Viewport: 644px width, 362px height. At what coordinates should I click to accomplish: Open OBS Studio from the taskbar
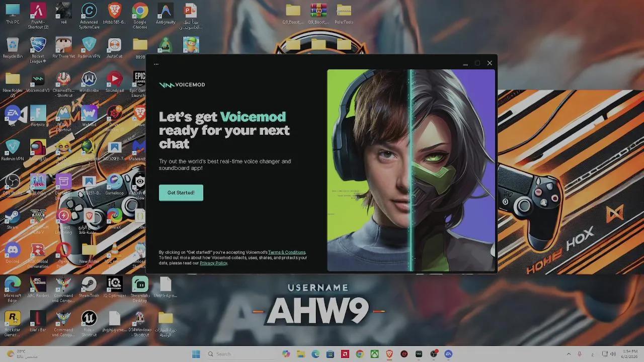[x=434, y=354]
